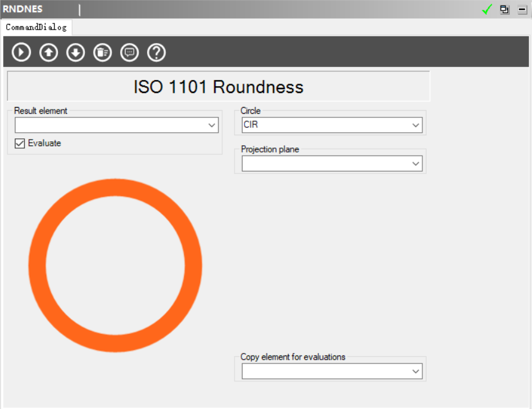Click the RNDNES title bar label
Screen dimensions: 532x409
click(x=23, y=9)
